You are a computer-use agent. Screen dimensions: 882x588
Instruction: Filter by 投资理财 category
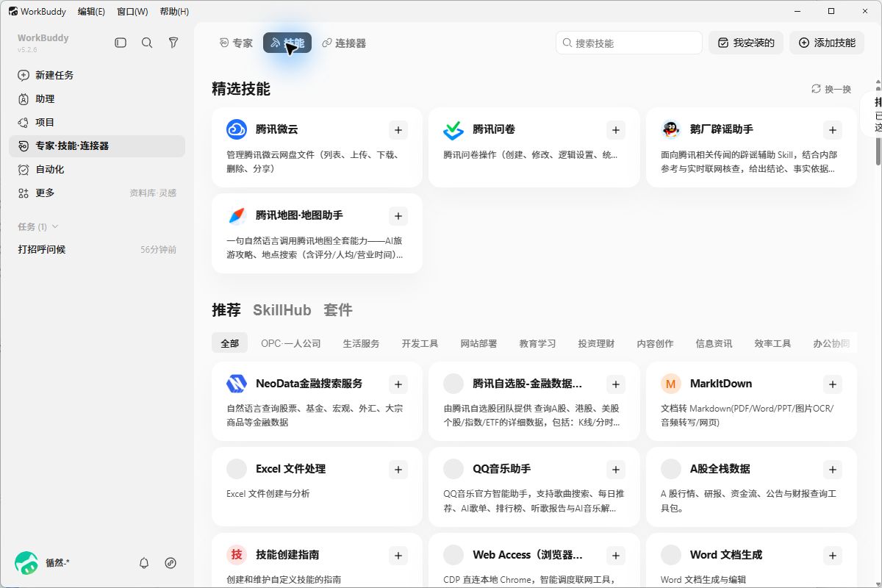596,343
